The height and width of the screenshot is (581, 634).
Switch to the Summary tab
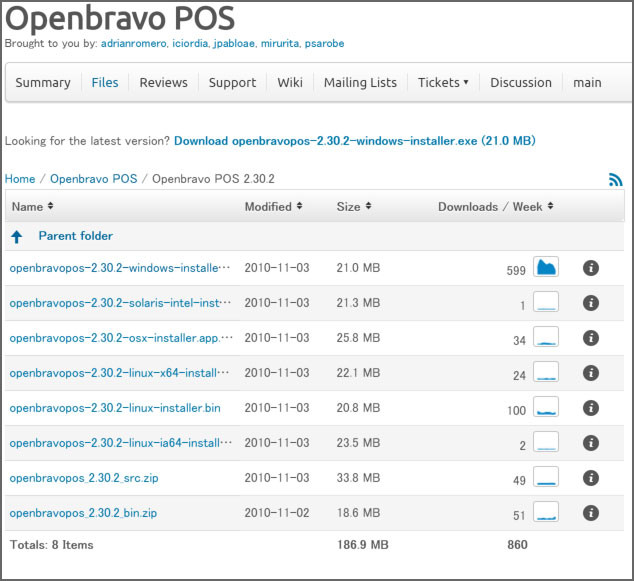coord(43,82)
